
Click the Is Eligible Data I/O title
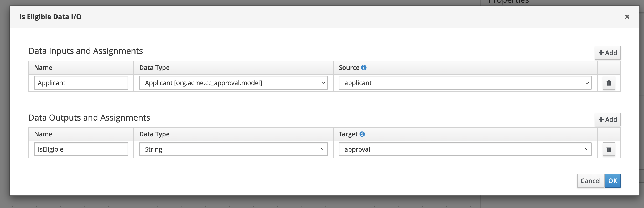tap(50, 17)
